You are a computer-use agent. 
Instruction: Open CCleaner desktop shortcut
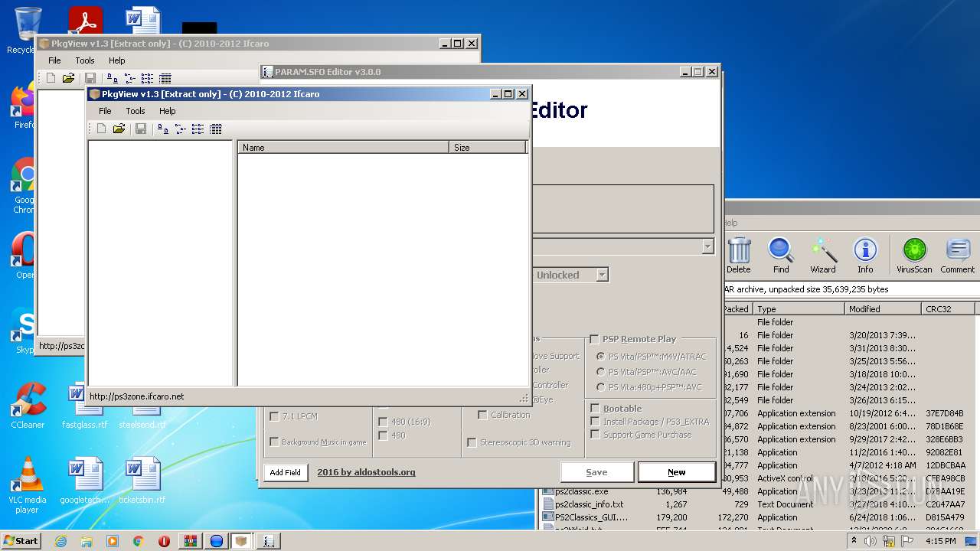point(28,406)
